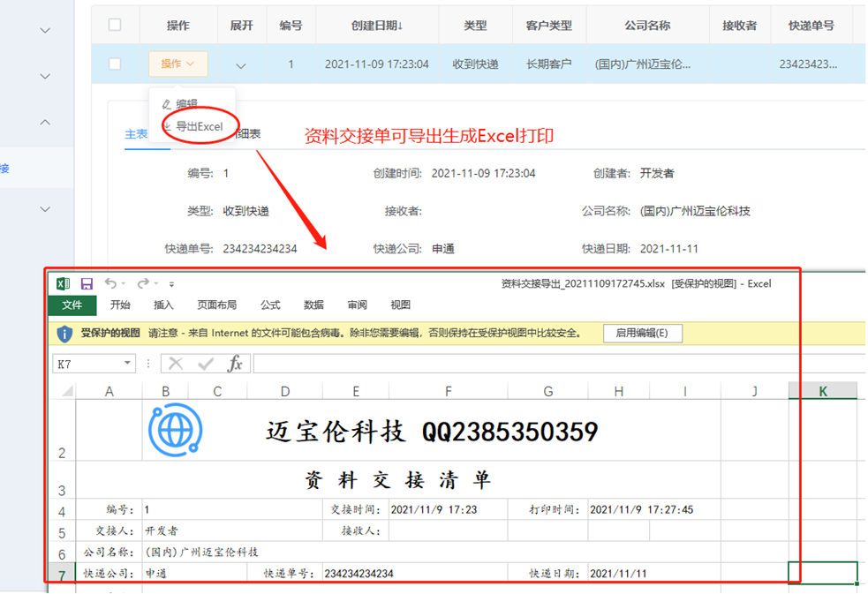868x594 pixels.
Task: Select Excel column A header
Action: [109, 392]
